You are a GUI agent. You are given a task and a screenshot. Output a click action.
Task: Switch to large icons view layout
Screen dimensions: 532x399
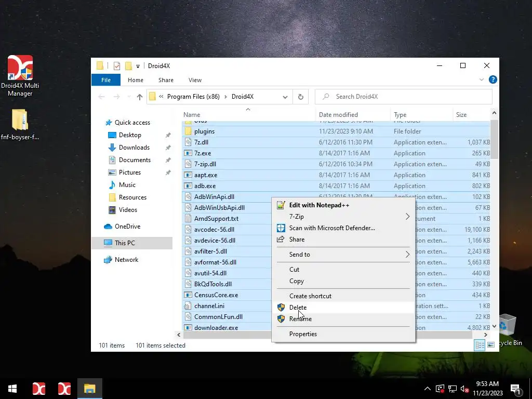(491, 345)
